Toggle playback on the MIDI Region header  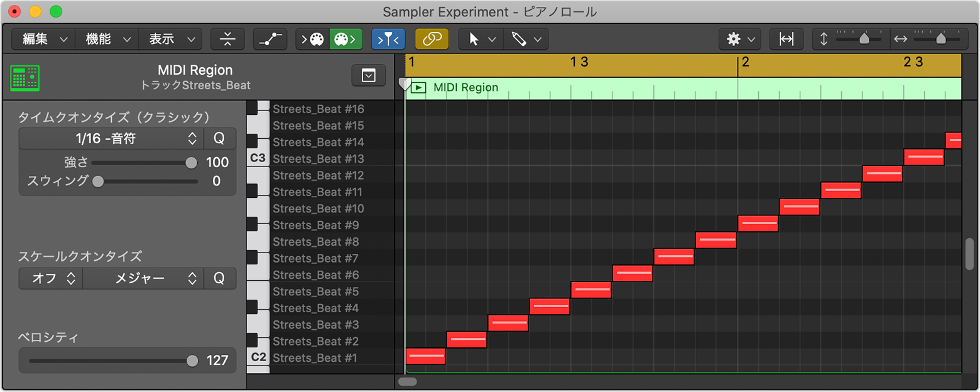coord(419,87)
